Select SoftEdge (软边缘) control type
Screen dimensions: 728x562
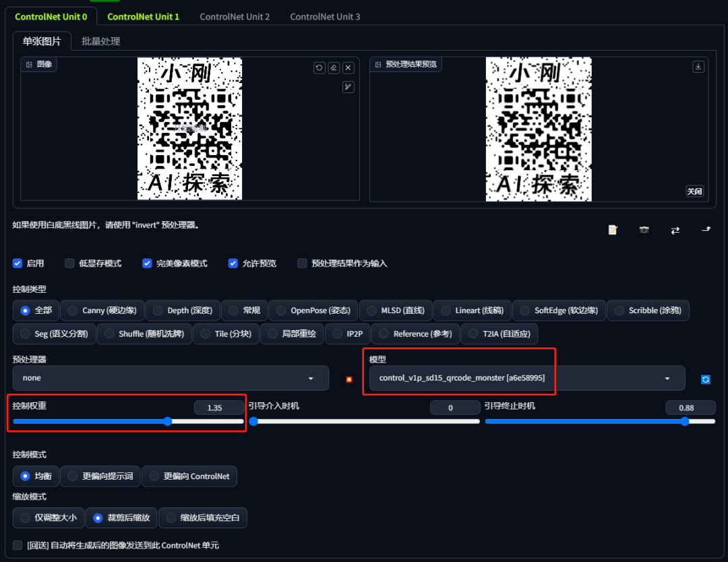pos(559,310)
